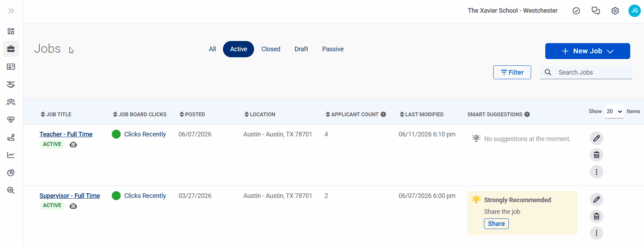Open the pie chart sidebar icon
This screenshot has height=246, width=644.
(11, 172)
